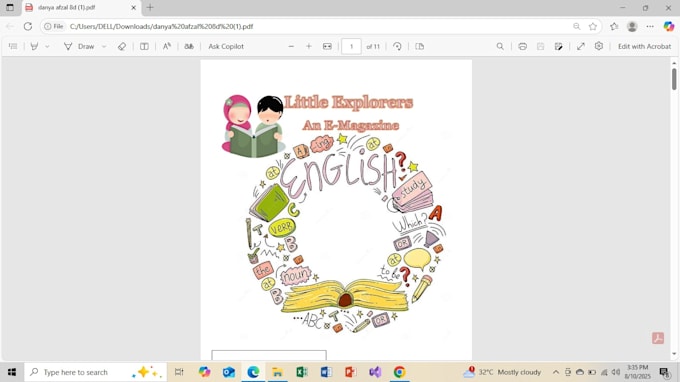The image size is (680, 382).
Task: Click the taskbar search box
Action: 95,372
